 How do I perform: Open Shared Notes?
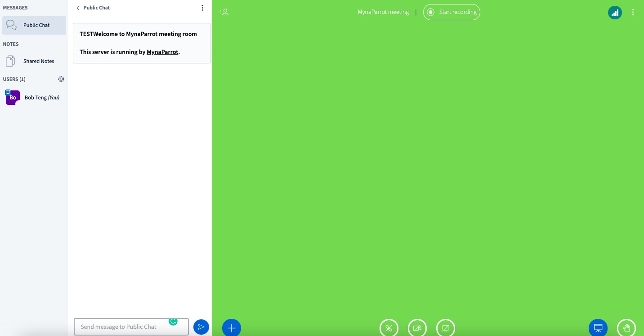pos(34,61)
